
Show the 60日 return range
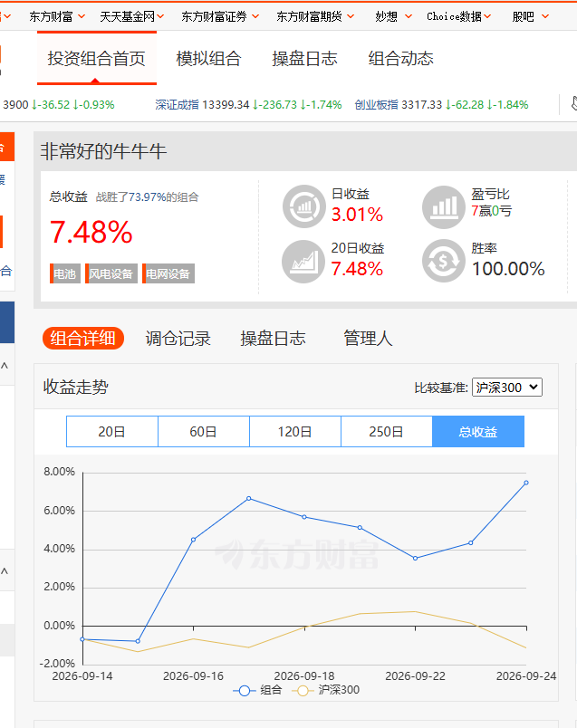click(x=204, y=432)
